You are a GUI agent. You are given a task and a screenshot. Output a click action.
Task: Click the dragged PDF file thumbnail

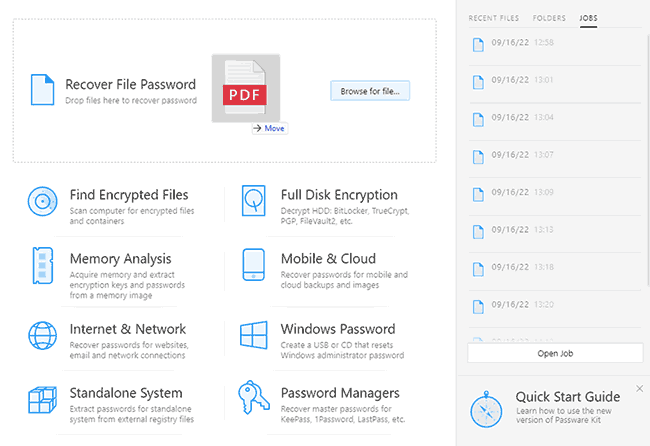246,88
